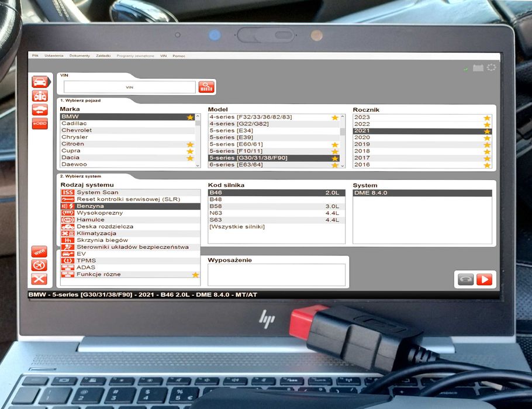Select engine code B58 3.0L

click(277, 206)
